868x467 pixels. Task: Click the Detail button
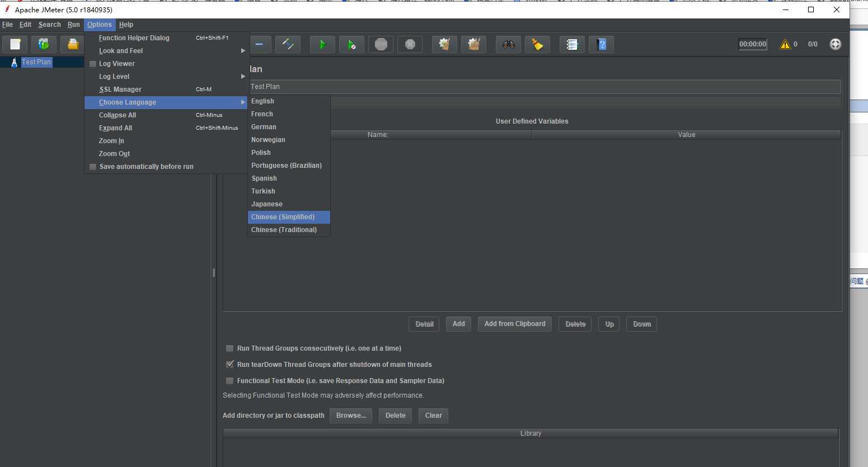pos(424,324)
